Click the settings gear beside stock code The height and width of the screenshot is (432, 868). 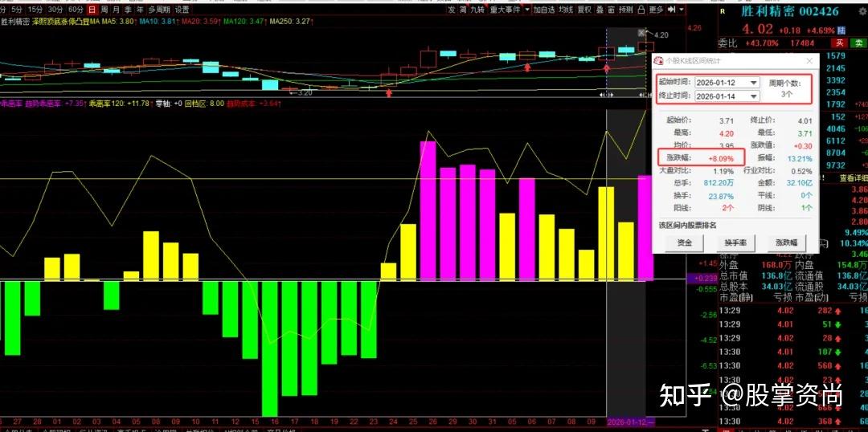(x=861, y=11)
